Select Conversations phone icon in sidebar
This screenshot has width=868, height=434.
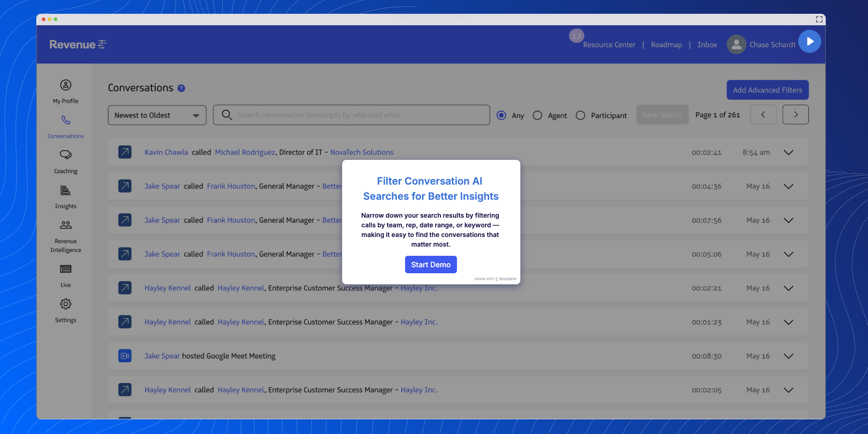66,120
